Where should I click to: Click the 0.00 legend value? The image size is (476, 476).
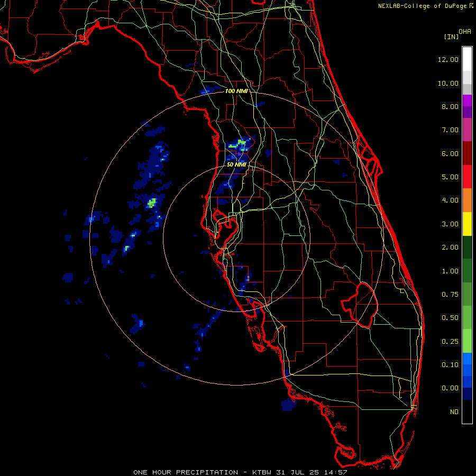(x=450, y=388)
